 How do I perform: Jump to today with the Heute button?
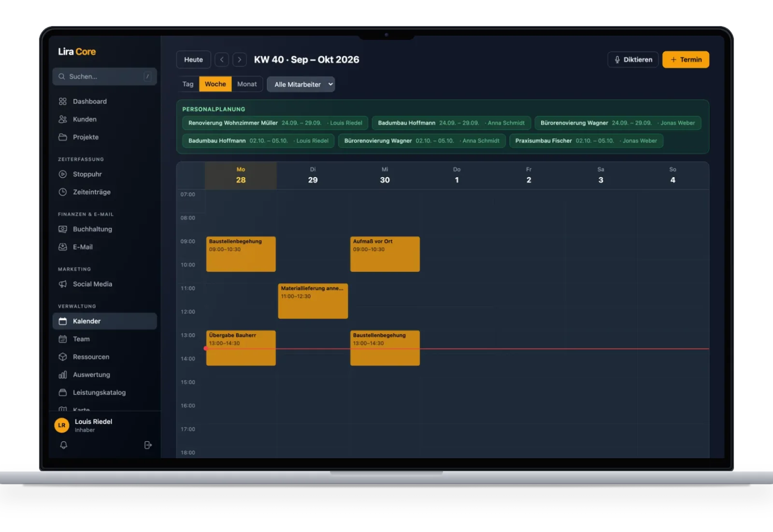tap(193, 60)
